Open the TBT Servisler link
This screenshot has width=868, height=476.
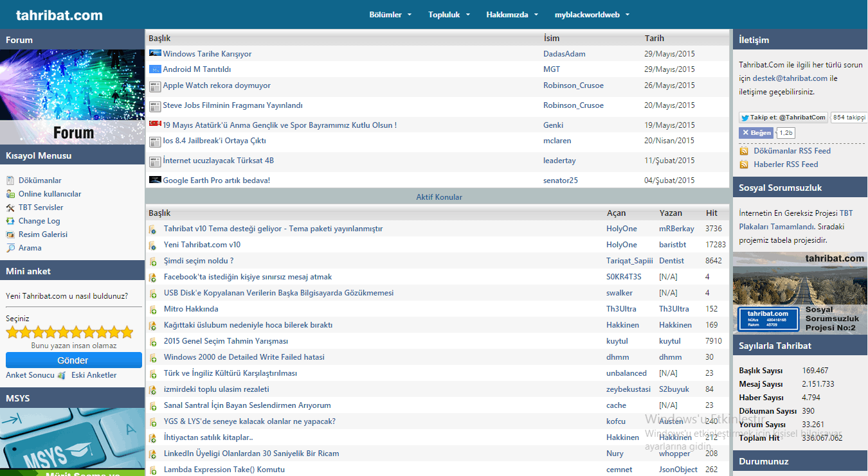click(41, 207)
